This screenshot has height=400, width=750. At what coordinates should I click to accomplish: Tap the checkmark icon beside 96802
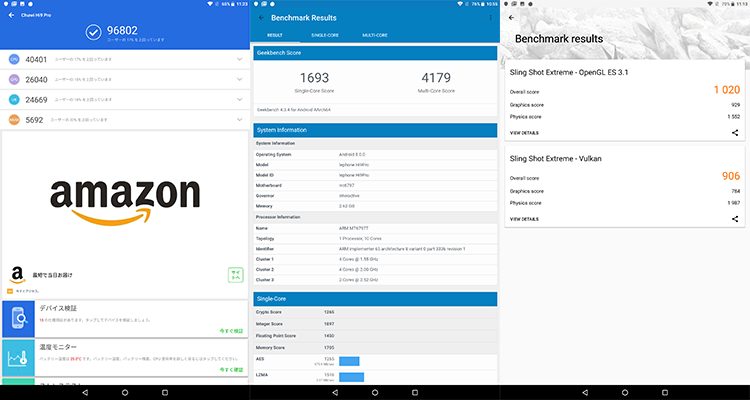pos(93,32)
